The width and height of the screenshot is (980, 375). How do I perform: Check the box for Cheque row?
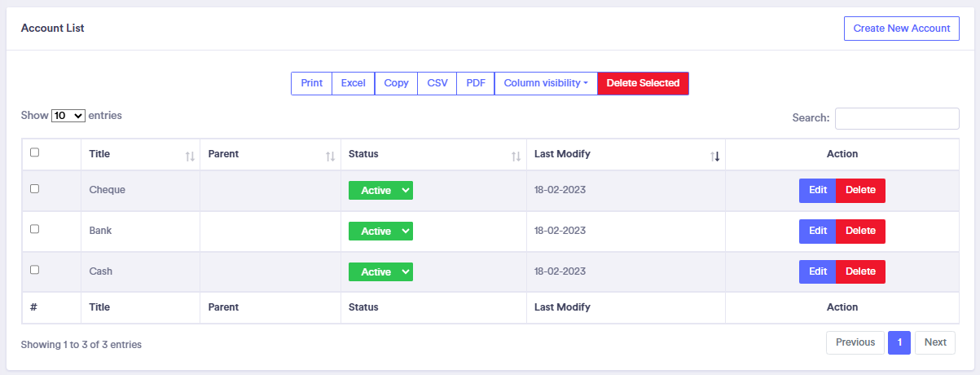point(34,188)
